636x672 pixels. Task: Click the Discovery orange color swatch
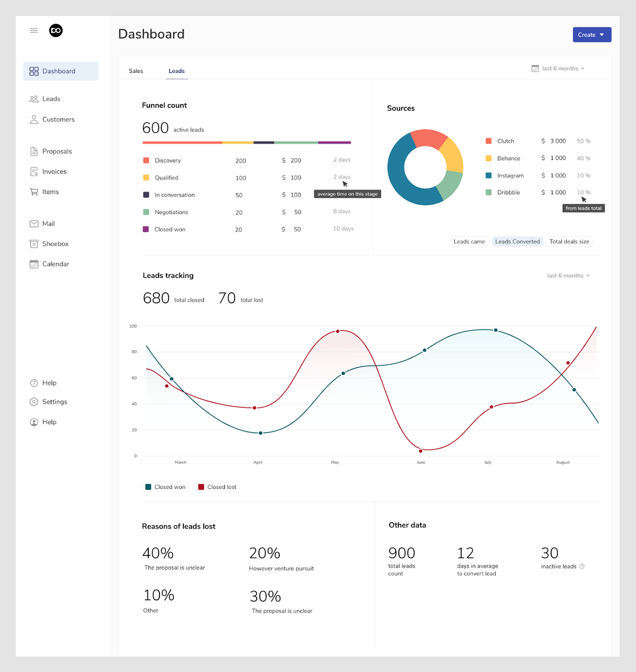tap(146, 160)
